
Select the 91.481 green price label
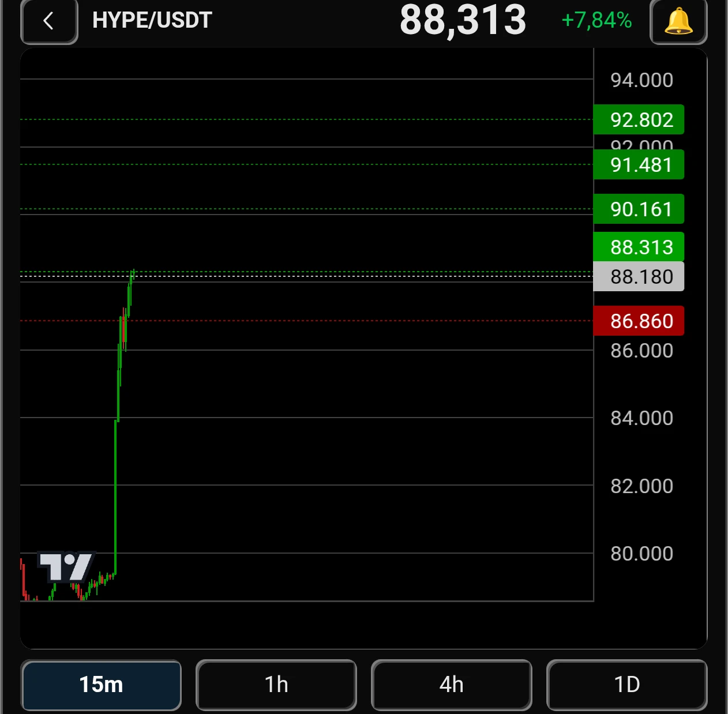pos(639,165)
